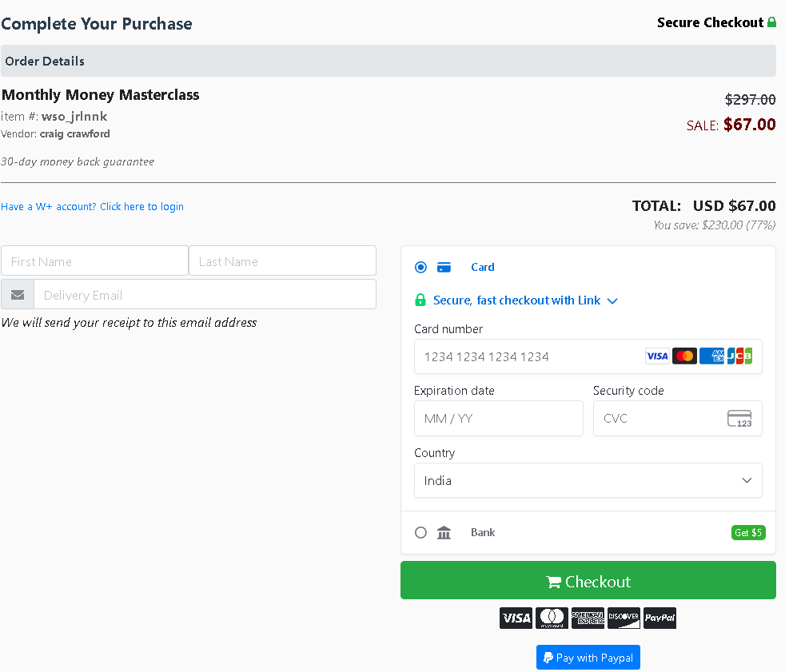
Task: Select the Card payment radio button
Action: pos(421,267)
